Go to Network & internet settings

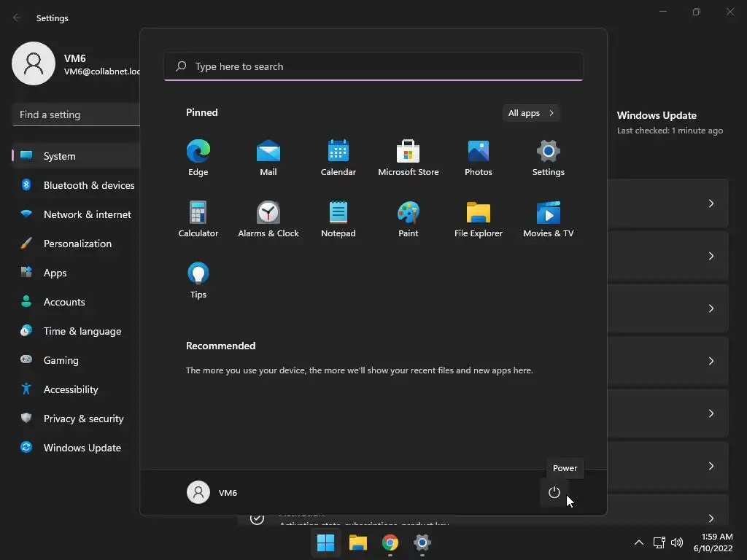point(76,214)
